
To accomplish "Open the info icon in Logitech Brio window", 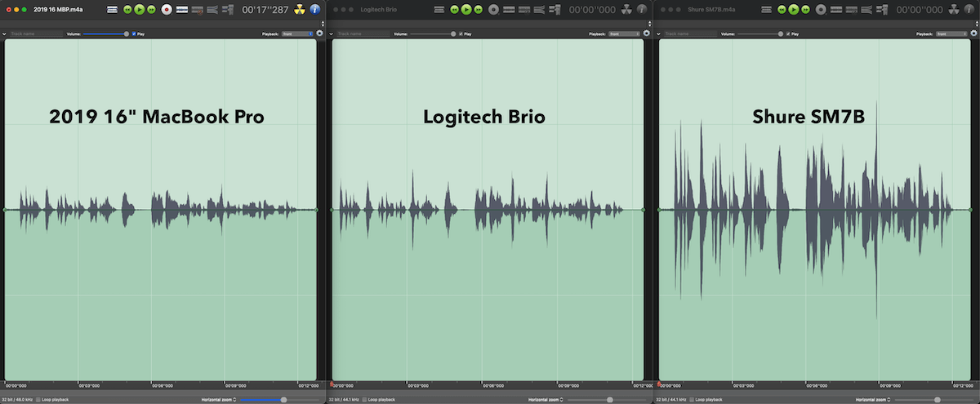I will coord(641,10).
